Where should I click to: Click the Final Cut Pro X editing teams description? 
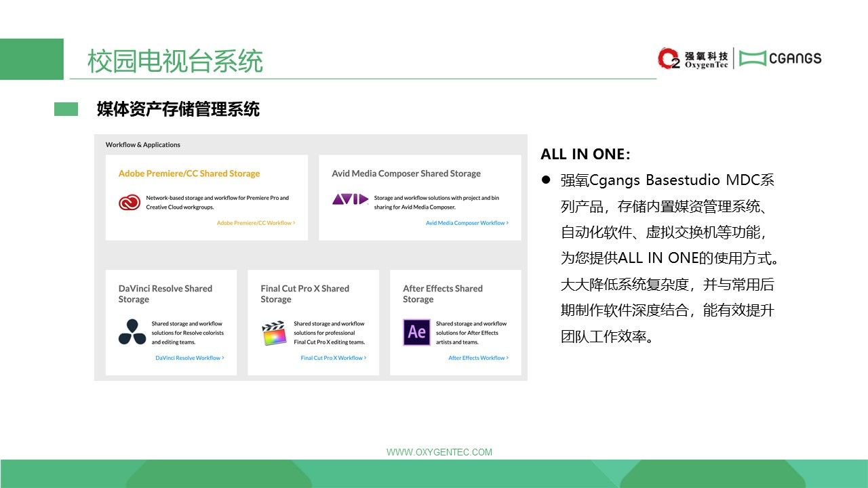point(330,333)
